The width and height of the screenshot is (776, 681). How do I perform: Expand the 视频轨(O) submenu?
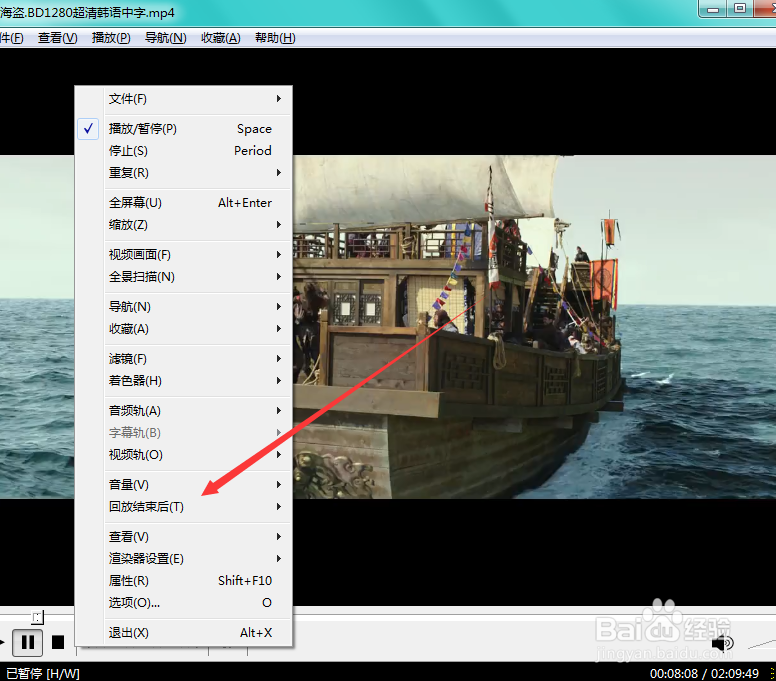pyautogui.click(x=184, y=455)
